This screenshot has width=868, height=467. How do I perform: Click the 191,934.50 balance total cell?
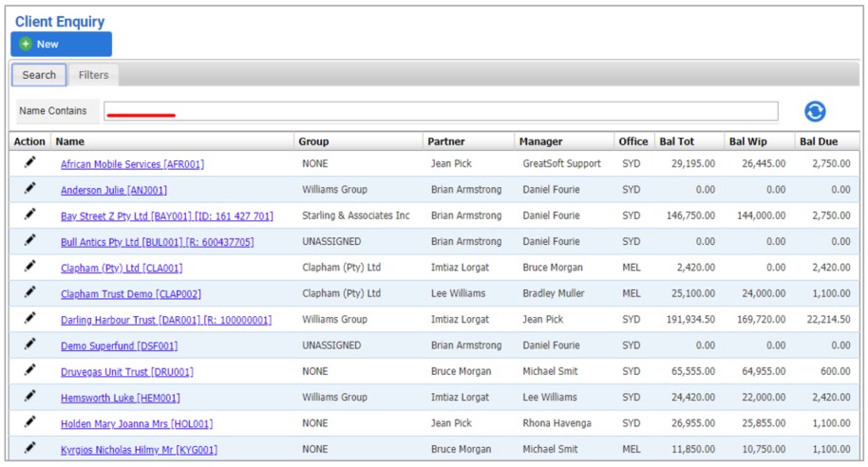(690, 319)
